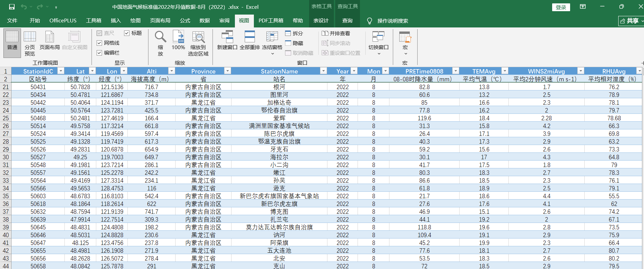Open Province column filter dropdown
The height and width of the screenshot is (269, 644).
click(x=227, y=71)
